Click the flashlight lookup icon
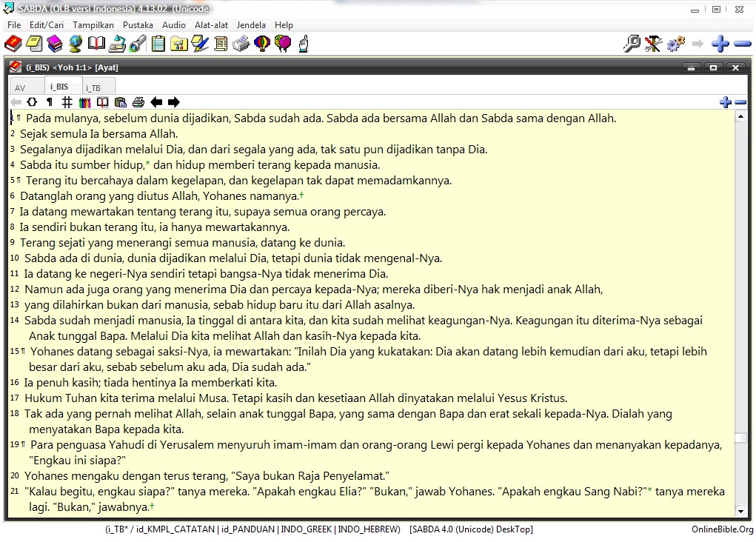756x542 pixels. [x=136, y=44]
